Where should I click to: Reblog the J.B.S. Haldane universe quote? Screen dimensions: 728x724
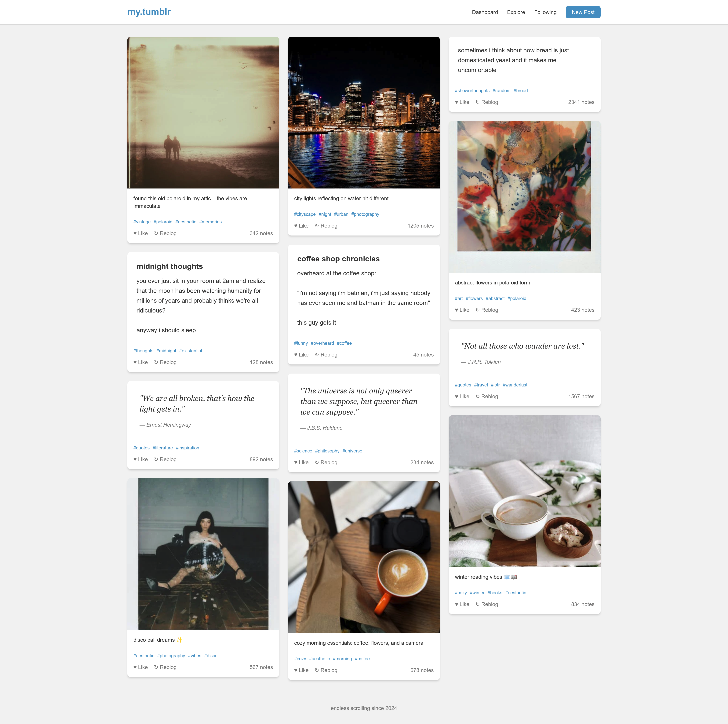[326, 463]
